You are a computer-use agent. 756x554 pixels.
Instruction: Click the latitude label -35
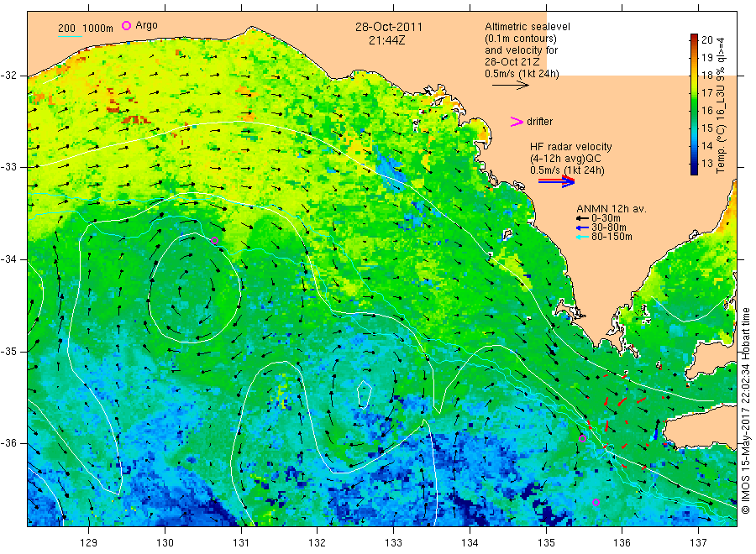[x=8, y=352]
